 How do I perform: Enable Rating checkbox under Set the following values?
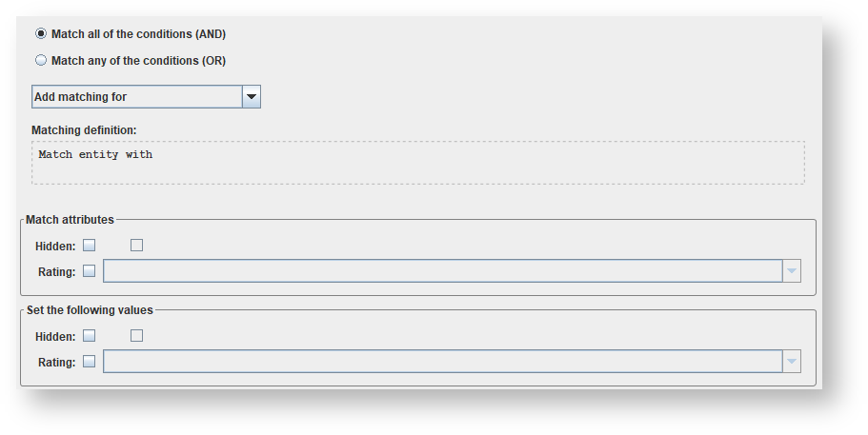coord(90,362)
